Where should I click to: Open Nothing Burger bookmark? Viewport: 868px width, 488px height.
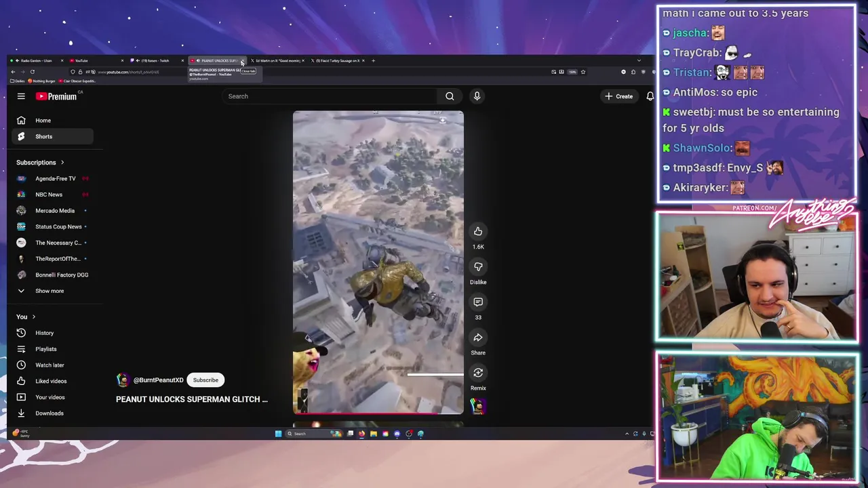click(42, 81)
